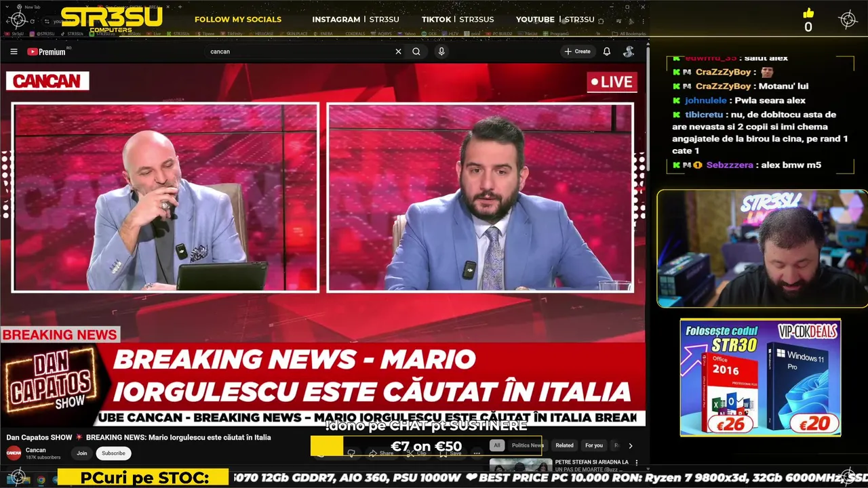This screenshot has height=488, width=868.
Task: Show more filter chips with arrow
Action: pos(630,445)
